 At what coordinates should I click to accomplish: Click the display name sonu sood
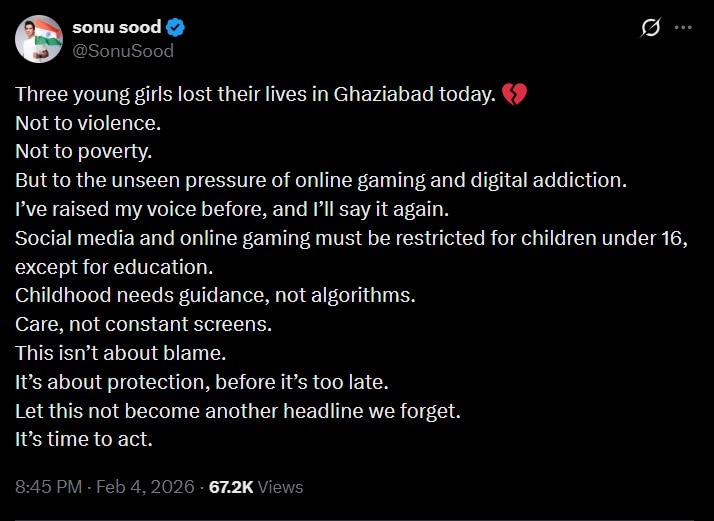[117, 27]
